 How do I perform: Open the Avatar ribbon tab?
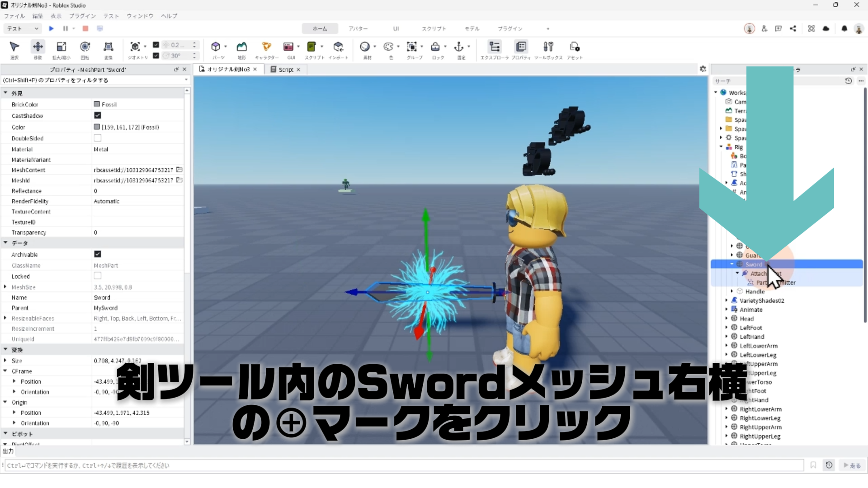[358, 28]
